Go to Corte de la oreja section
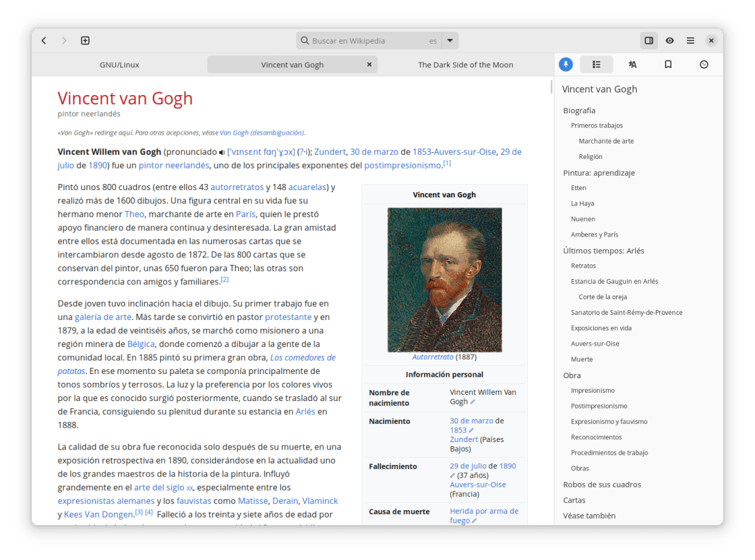The height and width of the screenshot is (560, 755). [x=602, y=296]
